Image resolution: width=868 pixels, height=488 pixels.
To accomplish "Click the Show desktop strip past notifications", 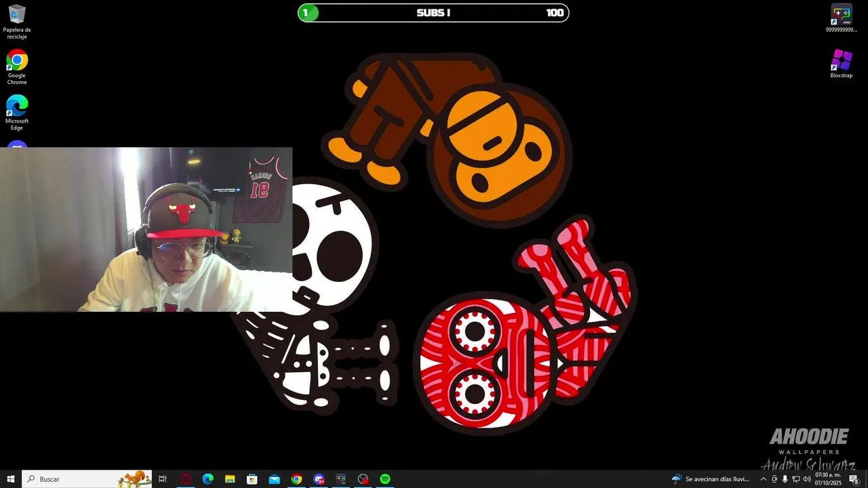I will pyautogui.click(x=866, y=479).
